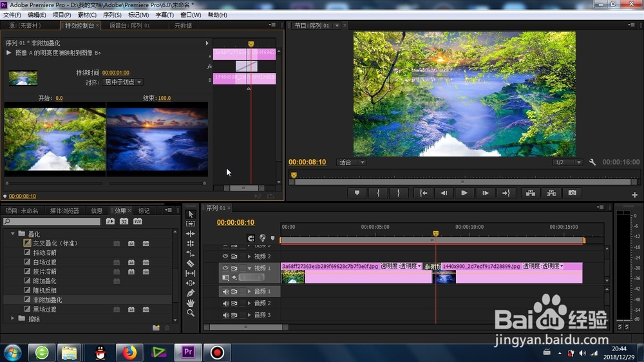Expand the 擦除 effects folder
The width and height of the screenshot is (644, 362).
point(13,318)
